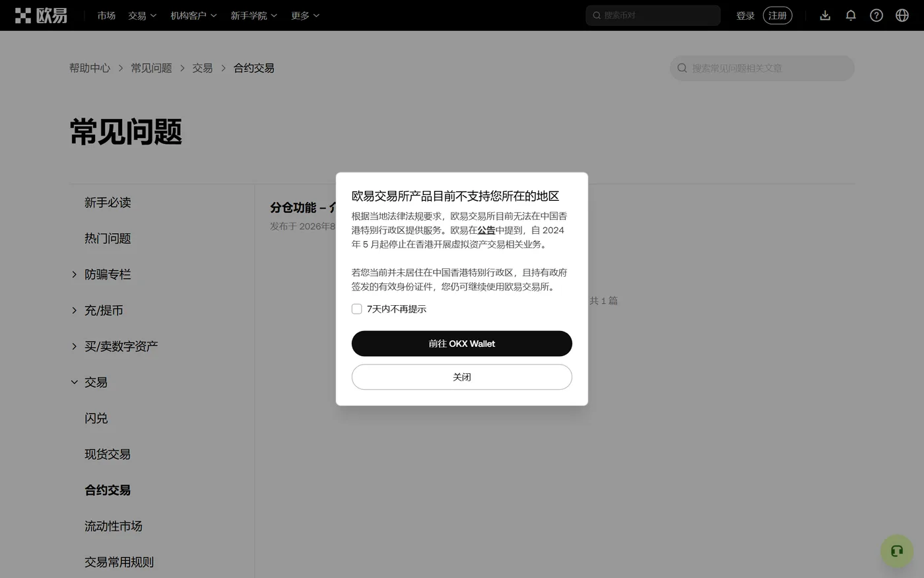Viewport: 924px width, 578px height.
Task: Tick the 7天内不再提示 checkbox
Action: (357, 309)
